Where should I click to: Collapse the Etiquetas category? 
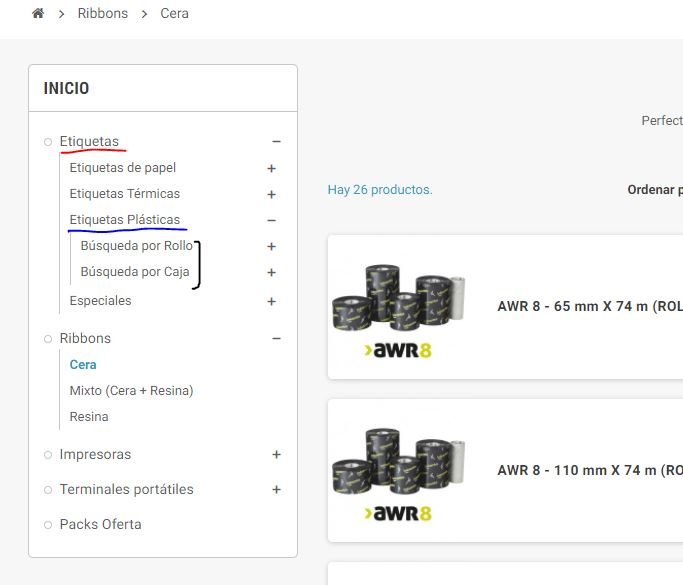276,142
